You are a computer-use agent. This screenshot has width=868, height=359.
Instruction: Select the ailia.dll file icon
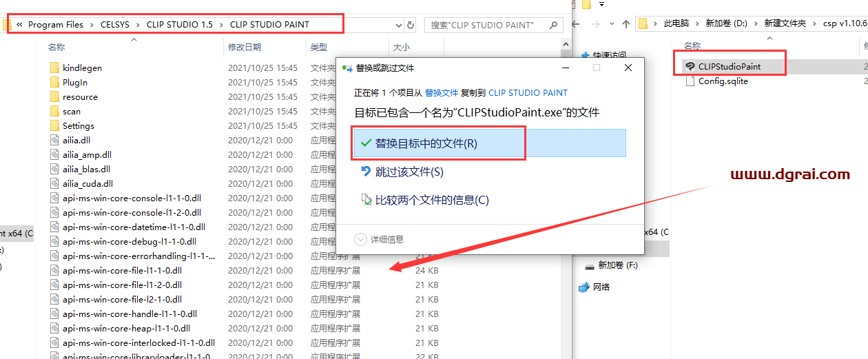(x=55, y=141)
